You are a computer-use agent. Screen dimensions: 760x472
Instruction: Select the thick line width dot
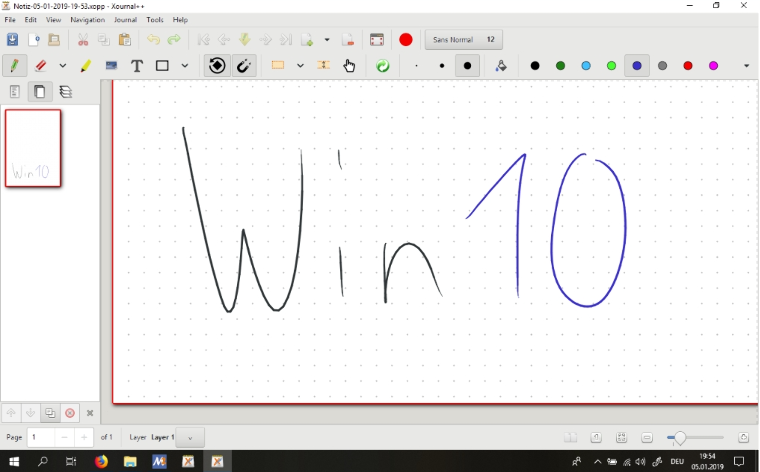[x=467, y=66]
